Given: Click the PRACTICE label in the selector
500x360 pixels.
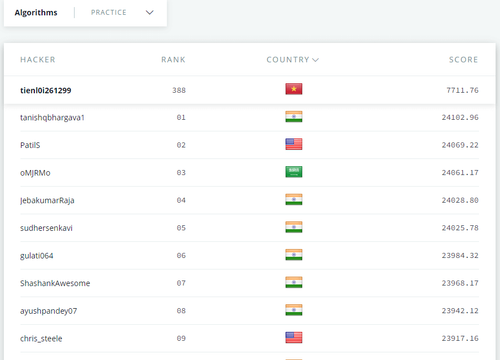Looking at the screenshot, I should (109, 12).
